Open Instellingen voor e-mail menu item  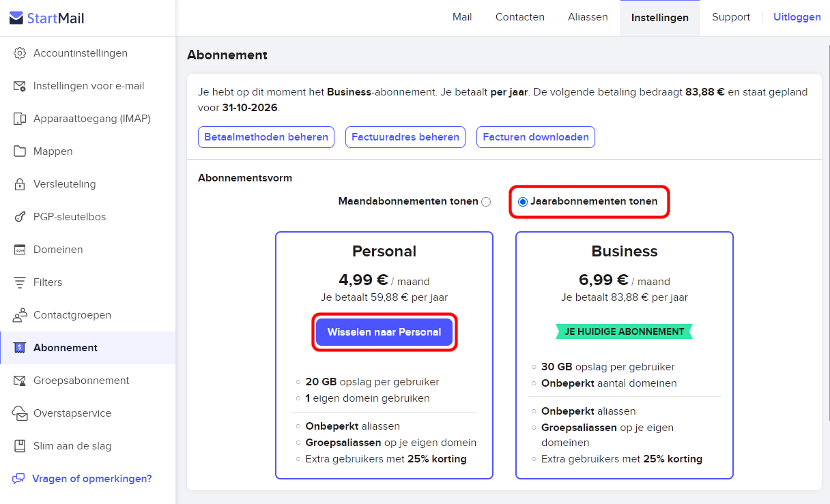coord(87,86)
